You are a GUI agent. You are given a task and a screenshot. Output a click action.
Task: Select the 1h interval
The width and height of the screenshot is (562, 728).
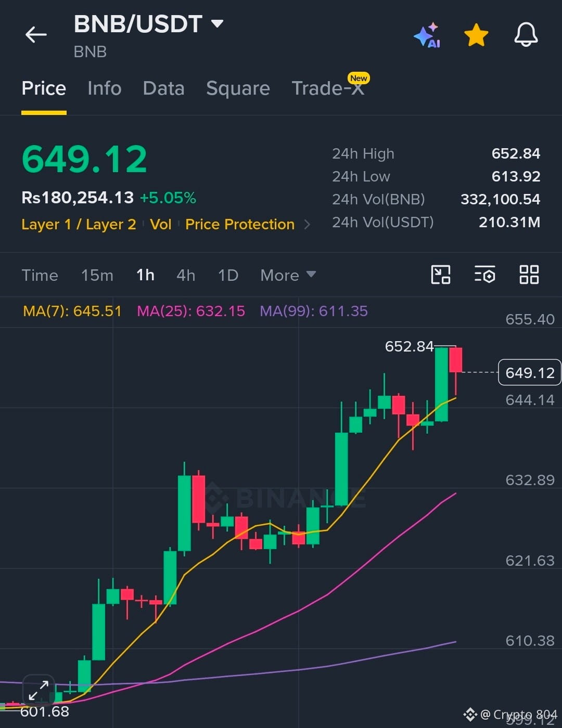point(145,275)
